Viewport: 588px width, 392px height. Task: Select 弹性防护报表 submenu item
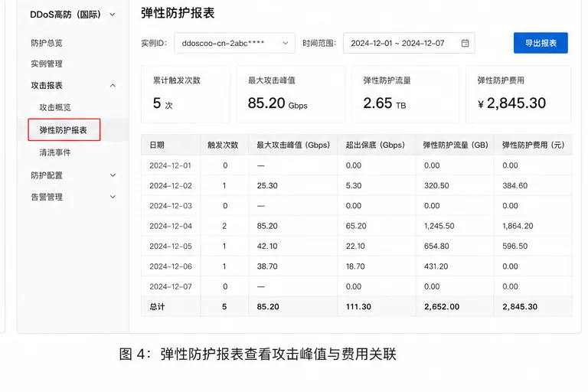(64, 130)
